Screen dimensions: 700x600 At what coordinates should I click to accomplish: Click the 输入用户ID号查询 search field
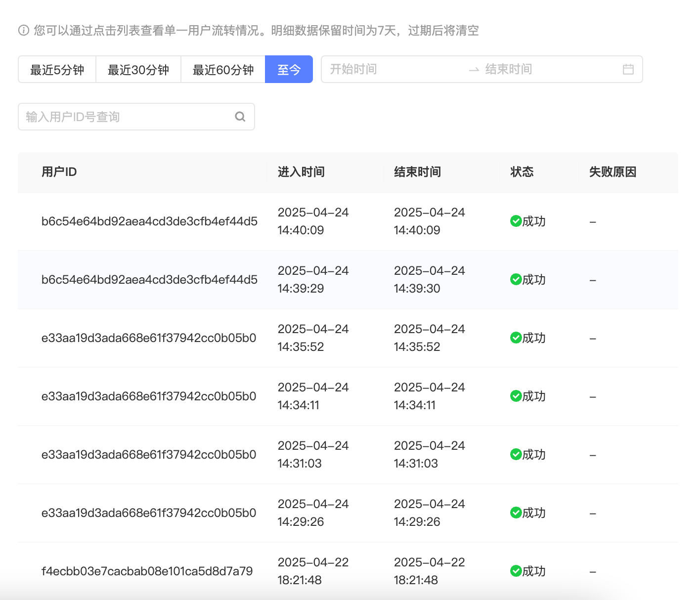click(x=136, y=117)
